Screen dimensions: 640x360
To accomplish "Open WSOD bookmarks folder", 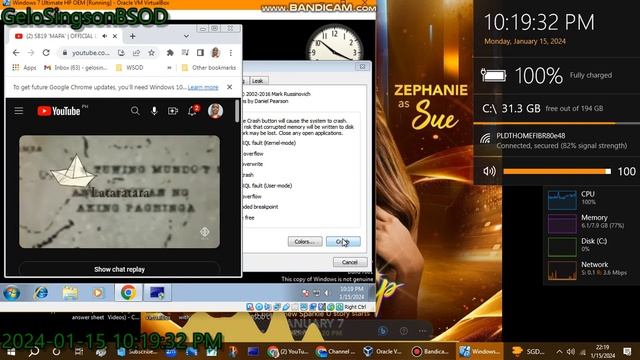I will click(130, 68).
